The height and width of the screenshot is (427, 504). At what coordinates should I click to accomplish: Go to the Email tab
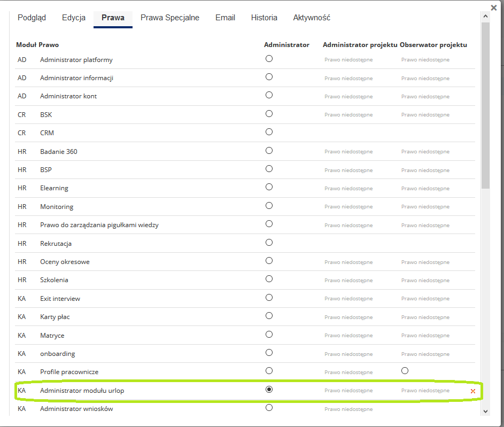225,18
